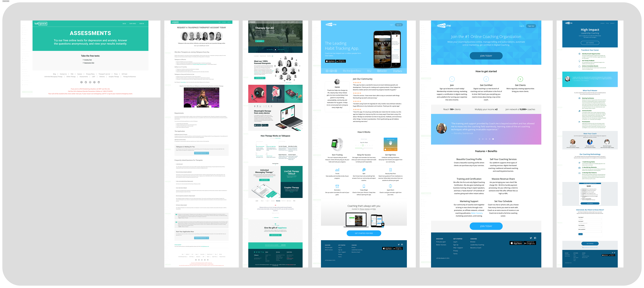The height and width of the screenshot is (288, 644).
Task: Click the Forbes logo in press strip
Action: pos(397,71)
